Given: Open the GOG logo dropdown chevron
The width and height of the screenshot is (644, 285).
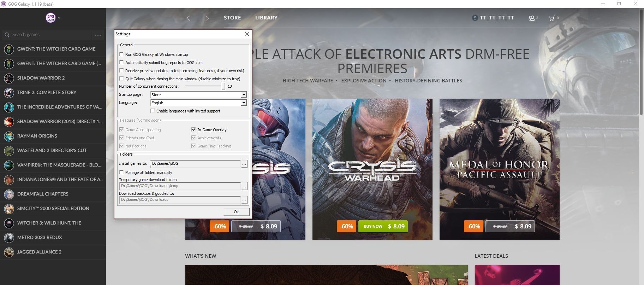Looking at the screenshot, I should [59, 18].
